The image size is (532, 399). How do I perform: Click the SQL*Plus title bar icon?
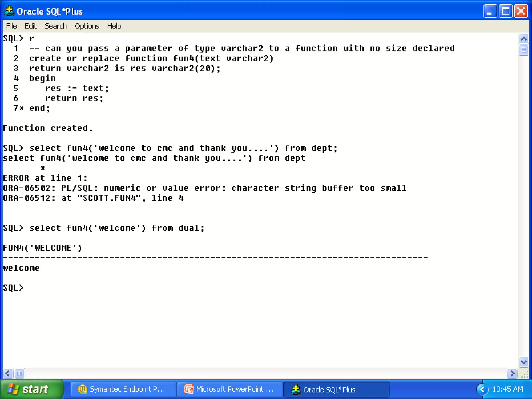9,11
